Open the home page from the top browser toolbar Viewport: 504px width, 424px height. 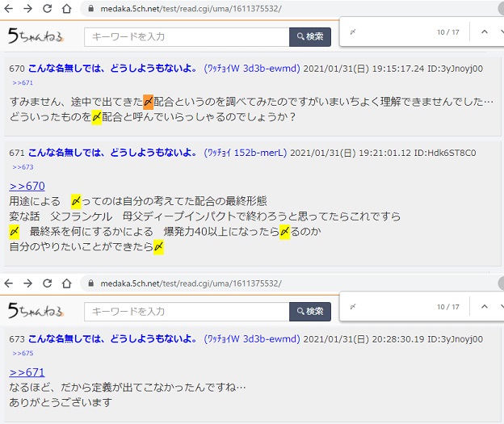tap(66, 9)
